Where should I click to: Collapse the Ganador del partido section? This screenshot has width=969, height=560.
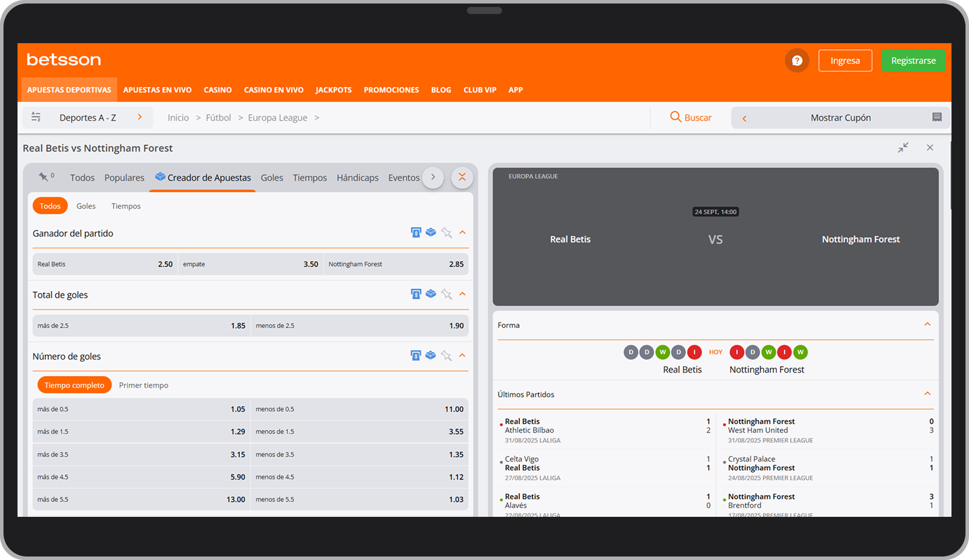click(462, 232)
